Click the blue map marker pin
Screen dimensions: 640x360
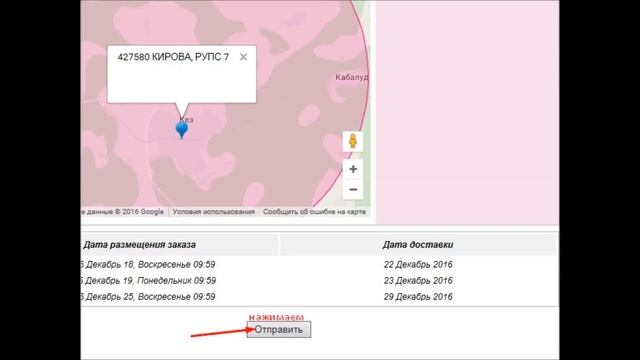point(182,130)
